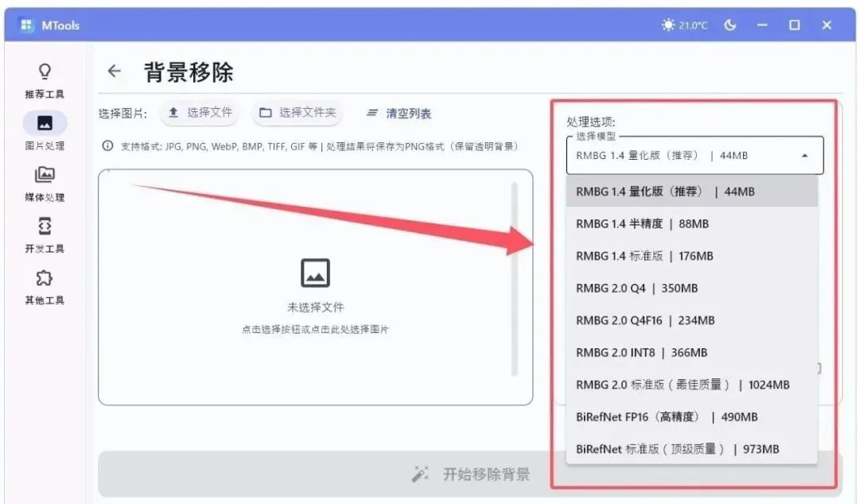This screenshot has width=859, height=504.
Task: Select RMBG 2.0 标准版（最佳质量）1024MB option
Action: 692,385
